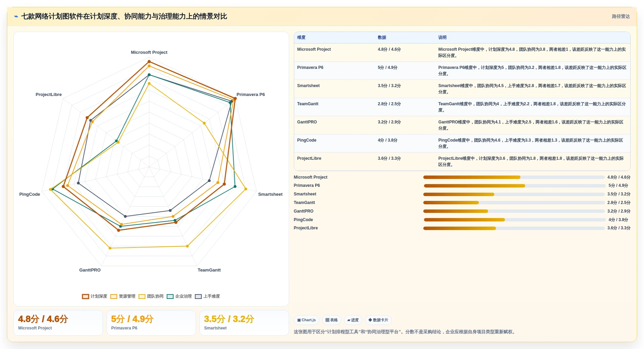Click the TeamGantt progress bar
644x349 pixels.
click(514, 203)
